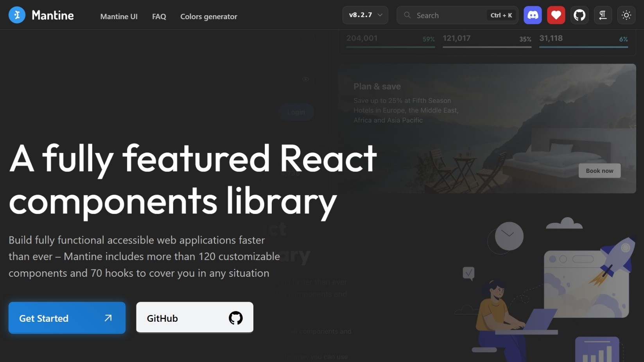Image resolution: width=644 pixels, height=362 pixels.
Task: Open the v8.2.7 version dropdown
Action: (x=365, y=15)
